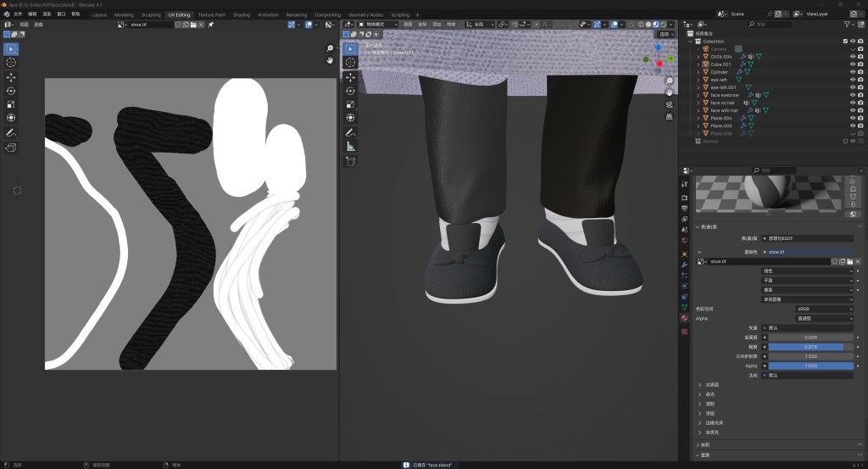This screenshot has height=469, width=868.
Task: Open the Shading workspace tab
Action: (x=242, y=14)
